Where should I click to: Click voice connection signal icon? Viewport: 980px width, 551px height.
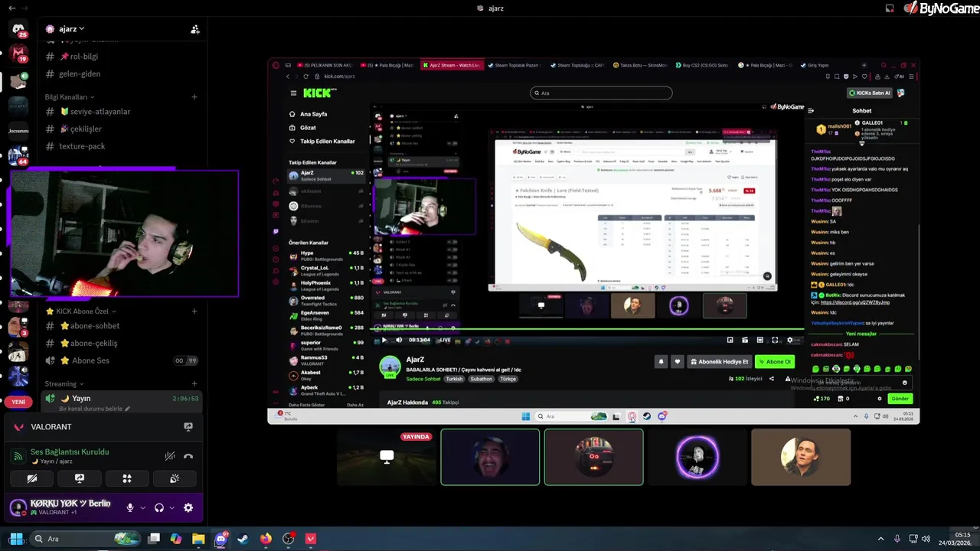click(x=18, y=456)
